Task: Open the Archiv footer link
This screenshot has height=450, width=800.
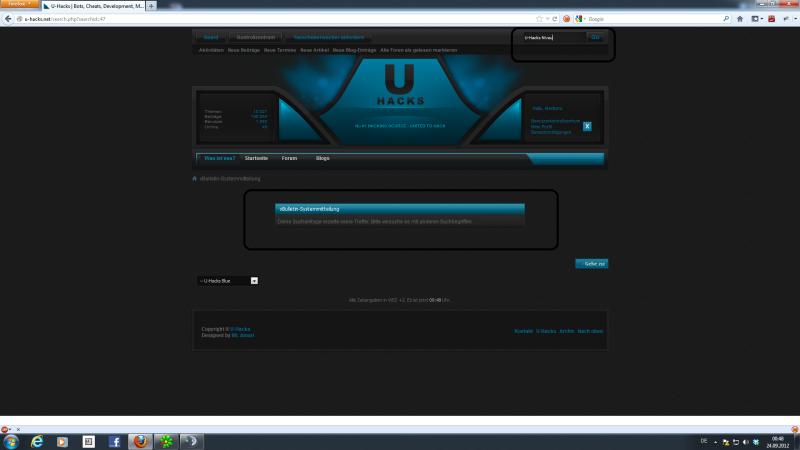Action: (566, 331)
